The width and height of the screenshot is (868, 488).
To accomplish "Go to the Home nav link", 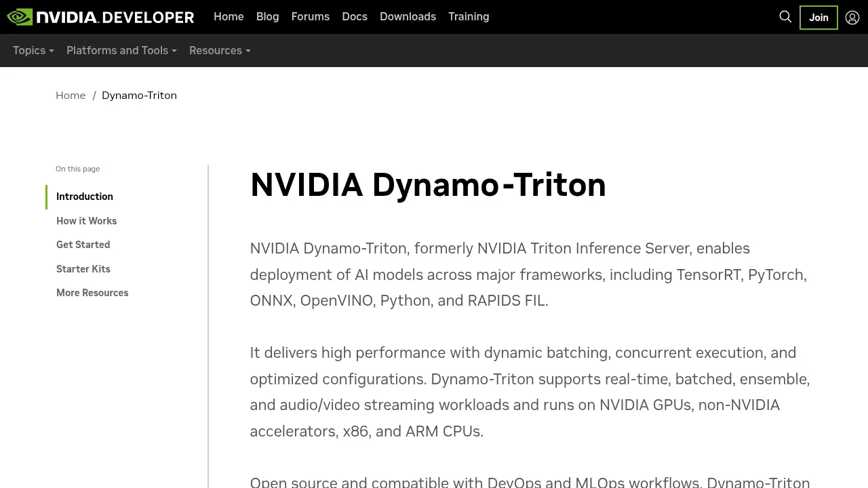I will click(229, 16).
